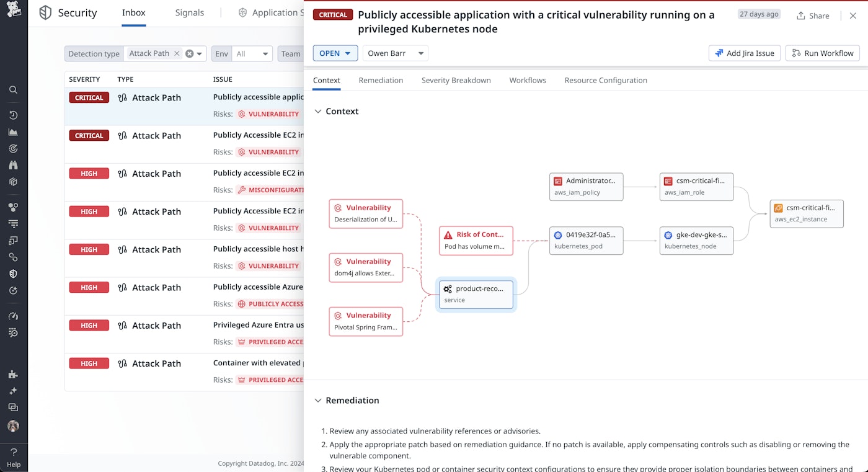Viewport: 868px width, 472px height.
Task: Open the Env All dropdown
Action: pos(252,54)
